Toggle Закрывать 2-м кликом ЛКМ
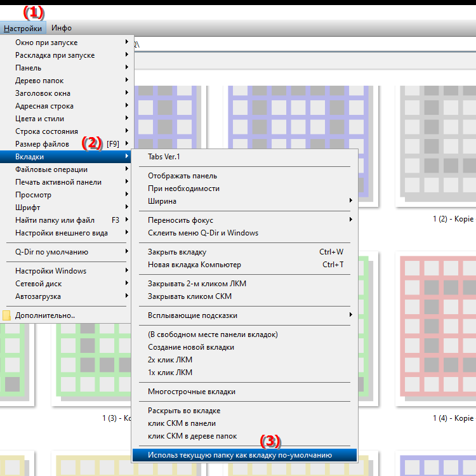Screen dimensions: 476x476 (x=245, y=284)
